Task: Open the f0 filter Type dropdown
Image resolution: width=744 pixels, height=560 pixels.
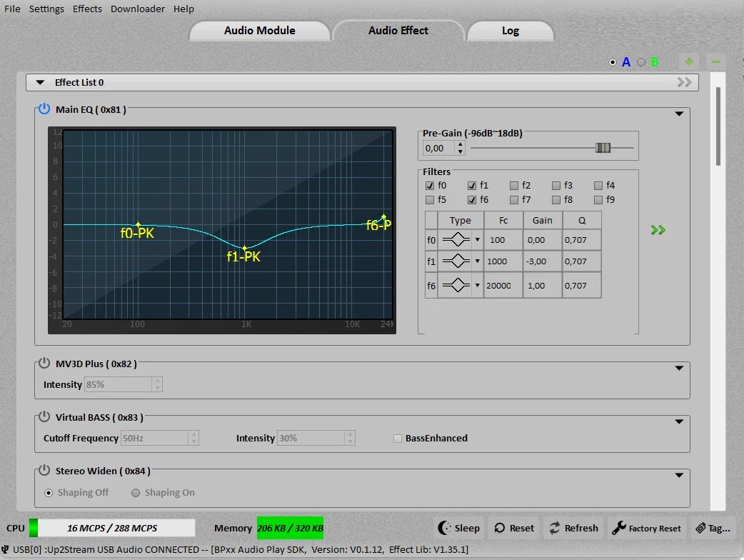Action: coord(477,240)
